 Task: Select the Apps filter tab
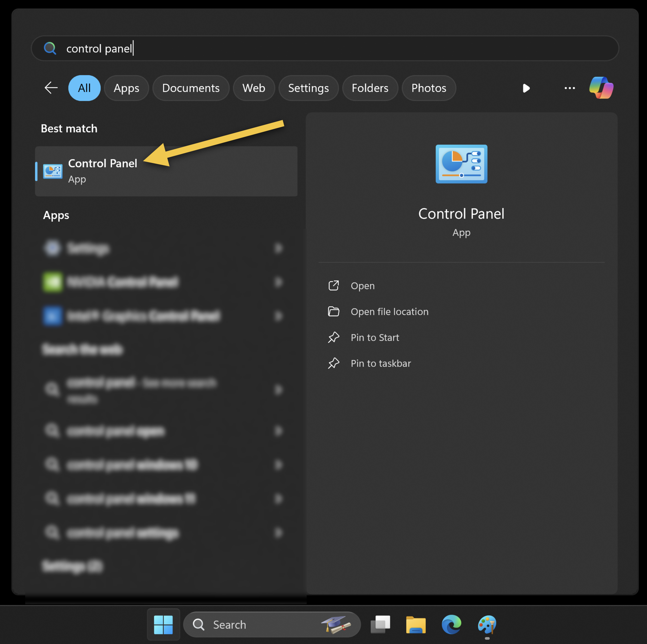click(126, 88)
